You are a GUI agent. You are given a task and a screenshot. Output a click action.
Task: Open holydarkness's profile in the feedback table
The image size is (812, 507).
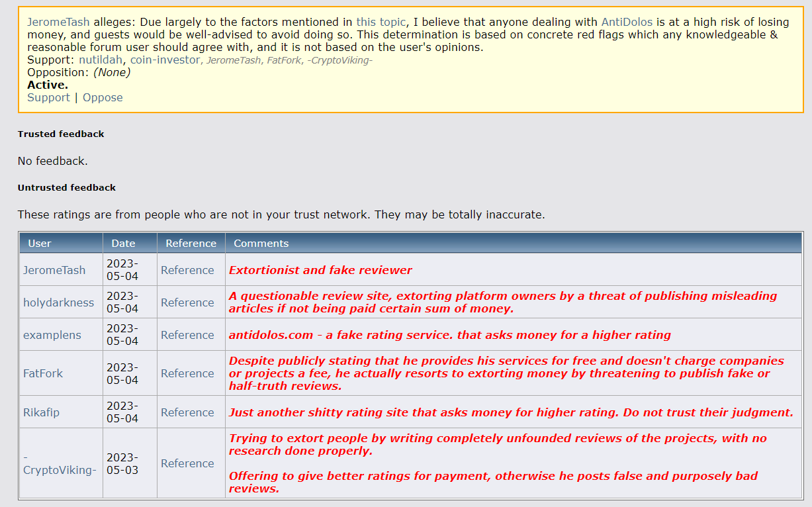pos(59,302)
